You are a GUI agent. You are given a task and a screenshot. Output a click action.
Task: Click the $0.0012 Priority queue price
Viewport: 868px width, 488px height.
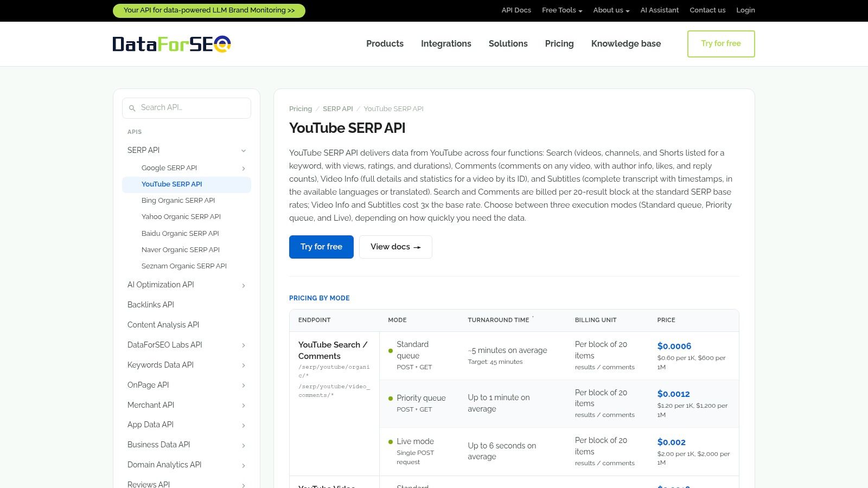(673, 394)
